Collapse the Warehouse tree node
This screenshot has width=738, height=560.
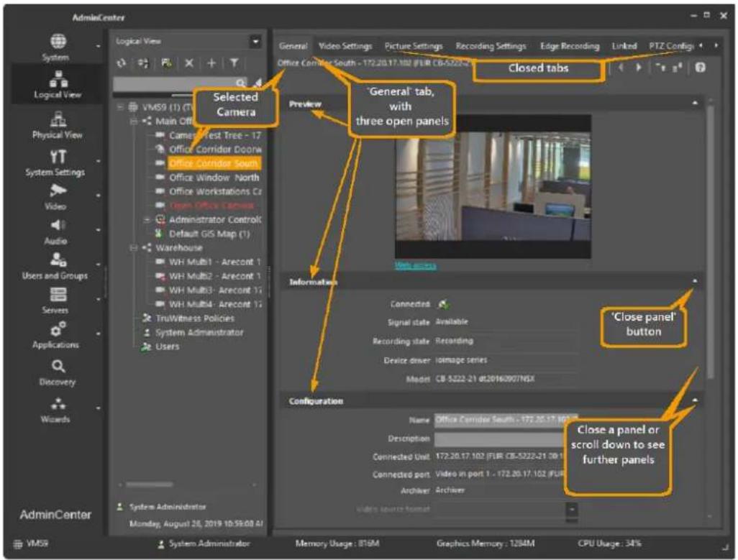(134, 248)
